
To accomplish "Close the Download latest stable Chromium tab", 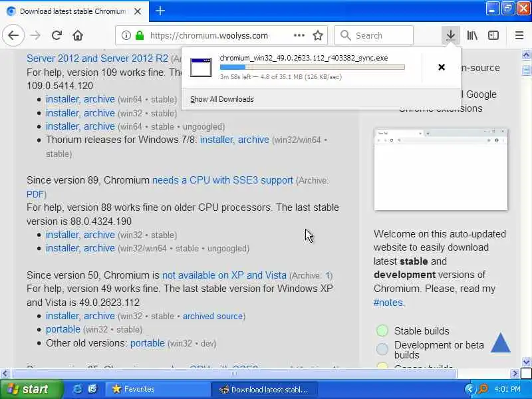I will [x=138, y=11].
